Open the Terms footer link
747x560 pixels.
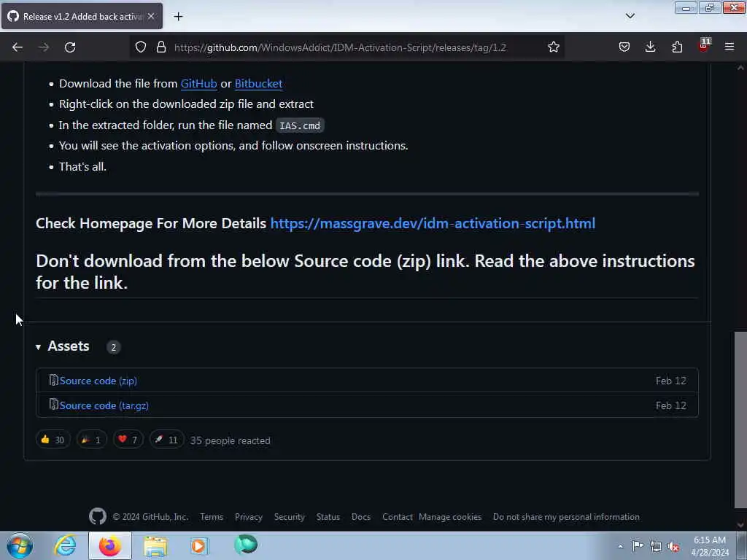(x=212, y=517)
